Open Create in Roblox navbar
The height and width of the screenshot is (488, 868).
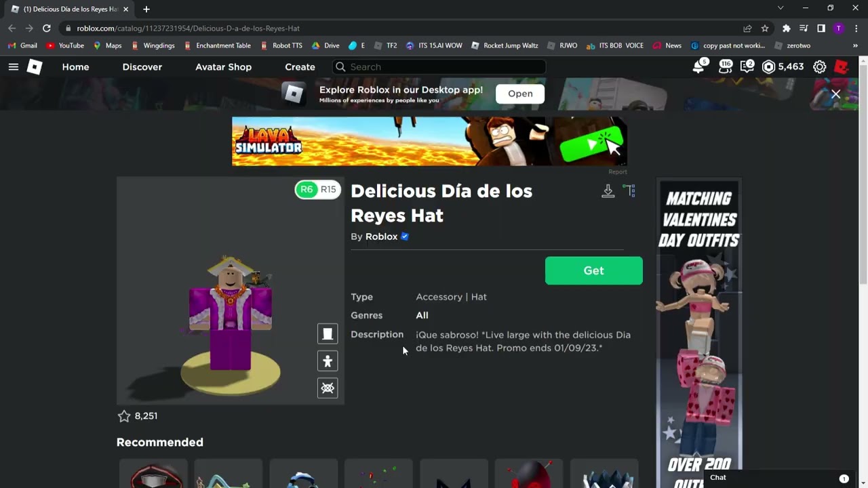pyautogui.click(x=300, y=66)
